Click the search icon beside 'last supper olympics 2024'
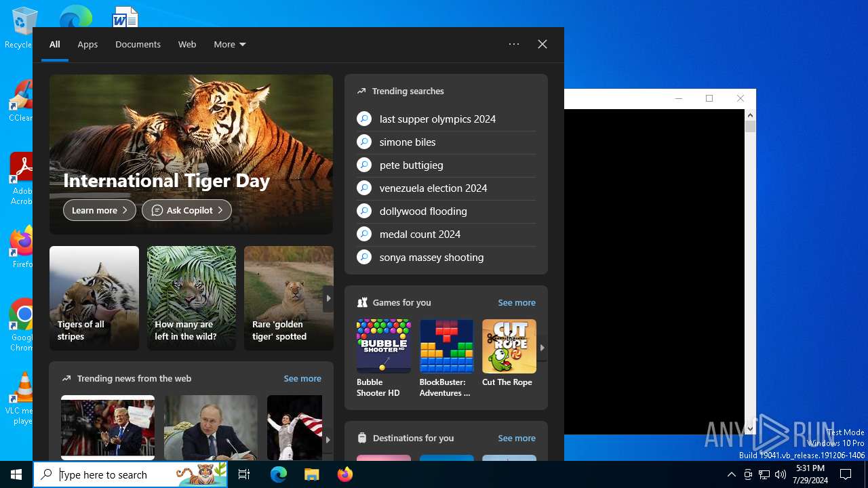 coord(364,119)
